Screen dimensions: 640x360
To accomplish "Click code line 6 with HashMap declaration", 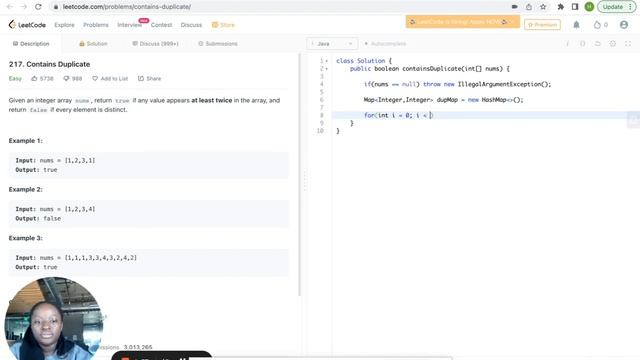I will tap(443, 100).
